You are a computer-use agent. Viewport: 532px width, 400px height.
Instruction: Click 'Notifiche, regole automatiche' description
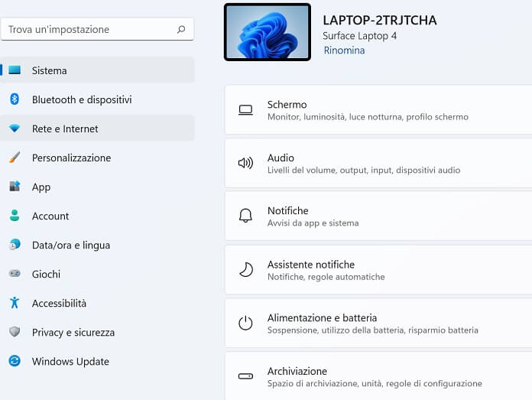(x=326, y=277)
